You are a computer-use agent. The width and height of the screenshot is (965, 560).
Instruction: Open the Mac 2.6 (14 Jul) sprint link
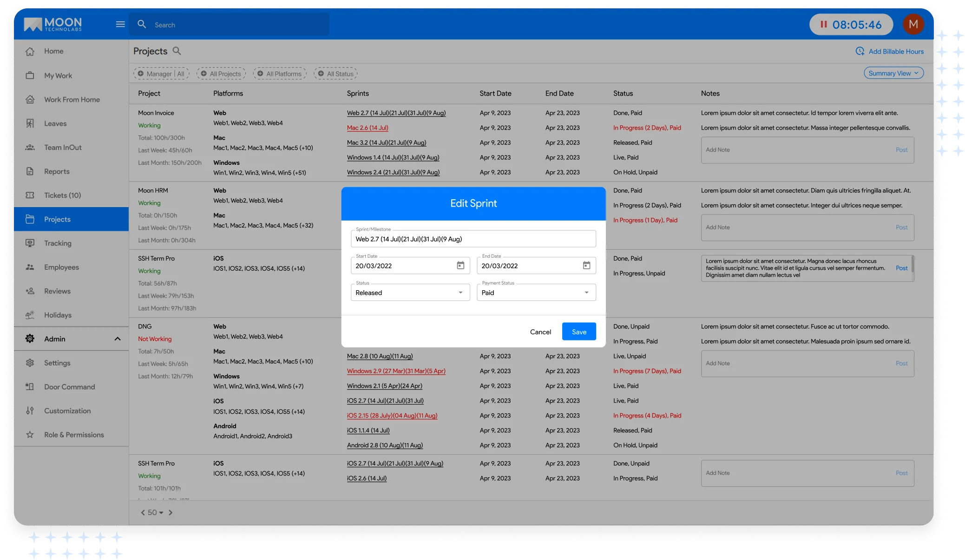[368, 128]
